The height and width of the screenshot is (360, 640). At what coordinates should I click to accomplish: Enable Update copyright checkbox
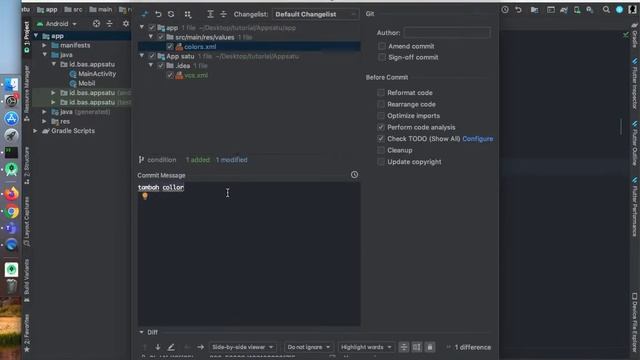click(381, 162)
